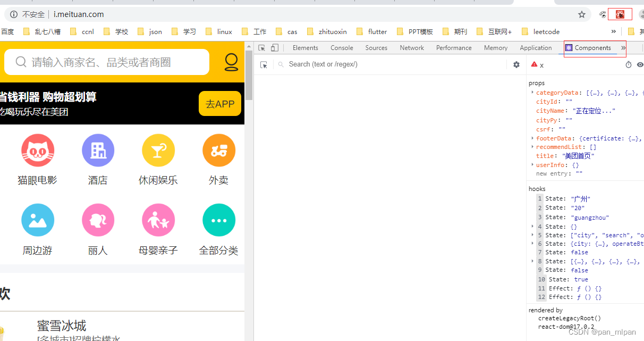Open the React DevTools extension icon
This screenshot has height=341, width=644.
(x=620, y=14)
